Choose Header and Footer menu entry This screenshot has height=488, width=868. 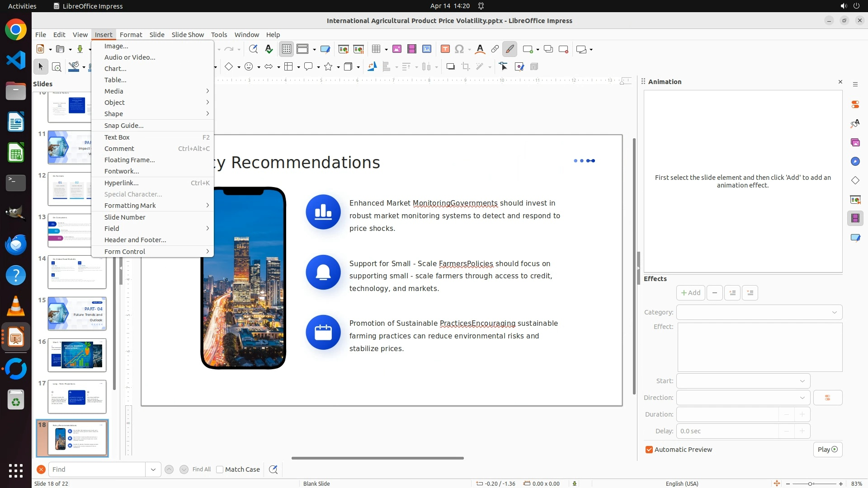click(135, 240)
